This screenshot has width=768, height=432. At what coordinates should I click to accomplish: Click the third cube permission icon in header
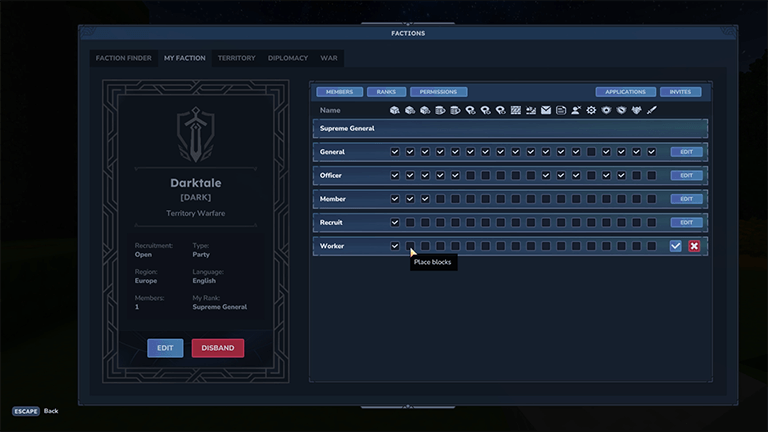[x=425, y=110]
